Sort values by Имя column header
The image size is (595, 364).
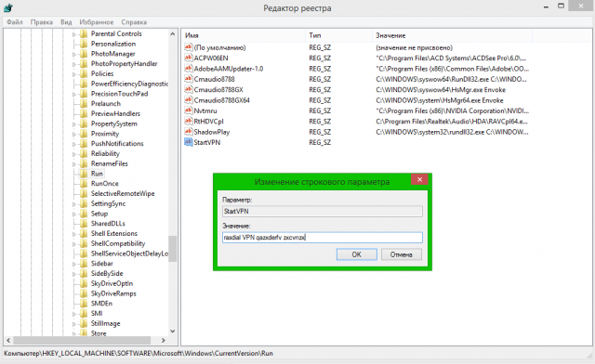[244, 35]
